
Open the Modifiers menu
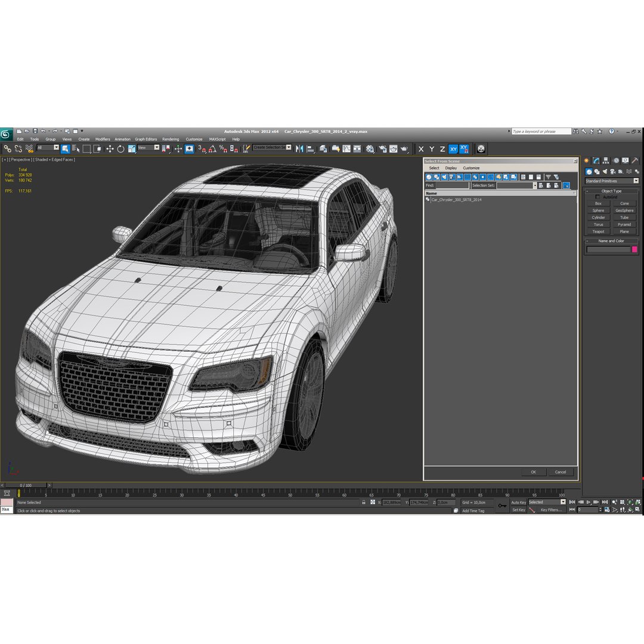click(x=103, y=139)
